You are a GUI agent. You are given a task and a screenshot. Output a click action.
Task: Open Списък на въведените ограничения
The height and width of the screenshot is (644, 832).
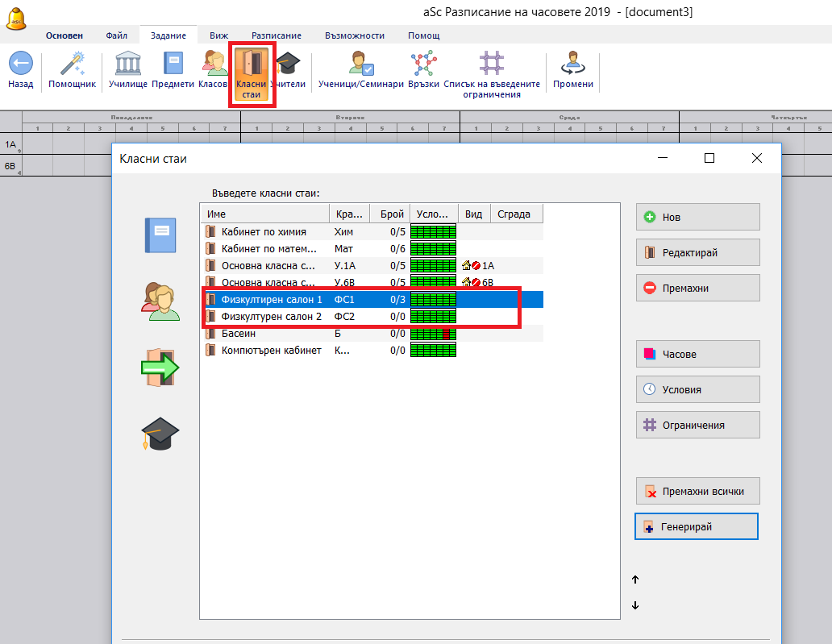coord(491,64)
